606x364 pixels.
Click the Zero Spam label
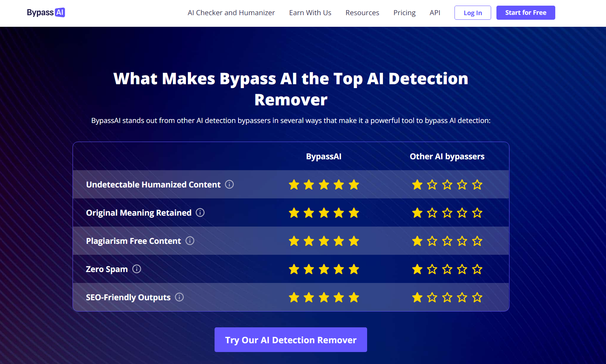click(x=107, y=269)
